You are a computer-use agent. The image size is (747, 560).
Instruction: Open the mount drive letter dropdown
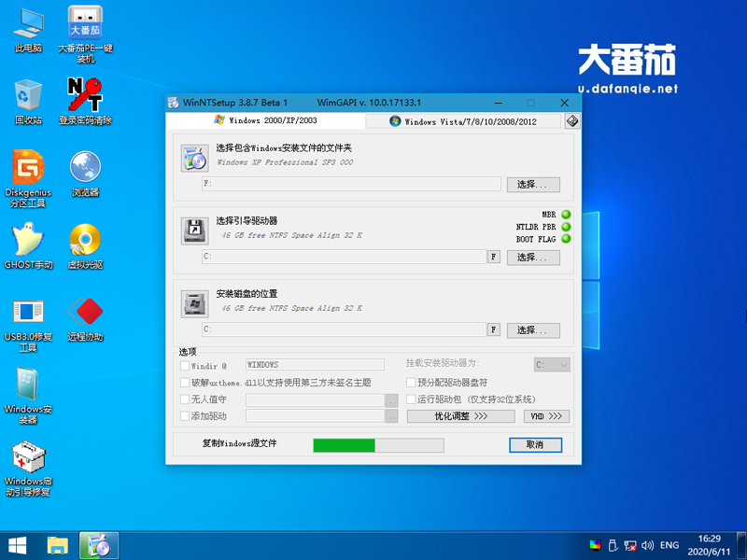551,364
